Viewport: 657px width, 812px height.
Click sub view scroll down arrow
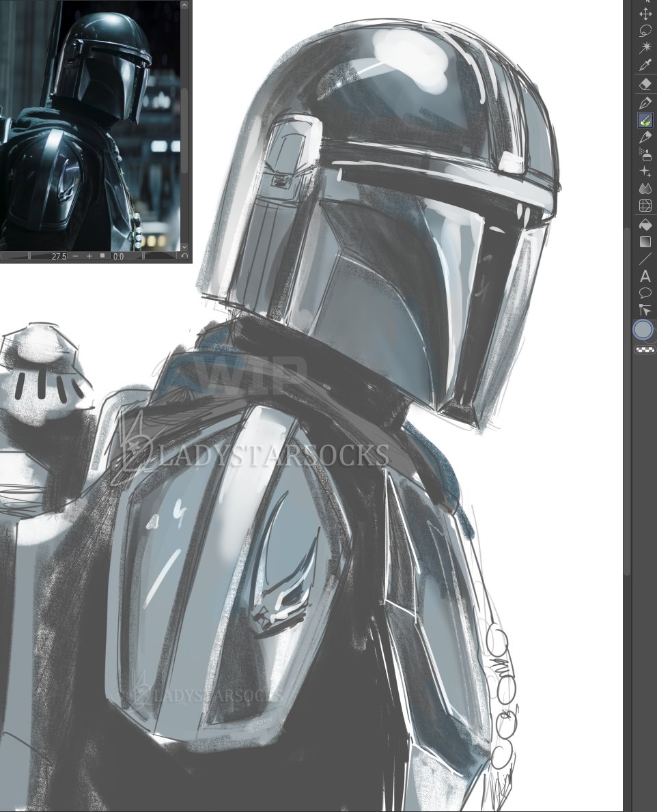pos(184,247)
